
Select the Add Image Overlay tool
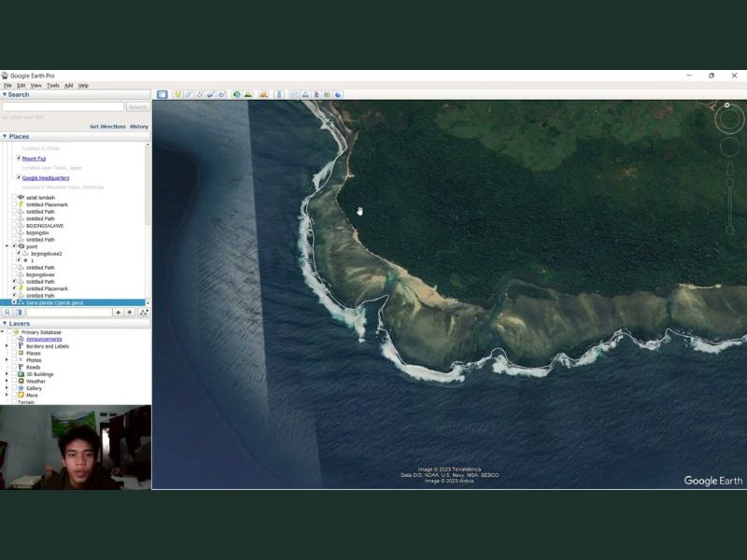211,94
